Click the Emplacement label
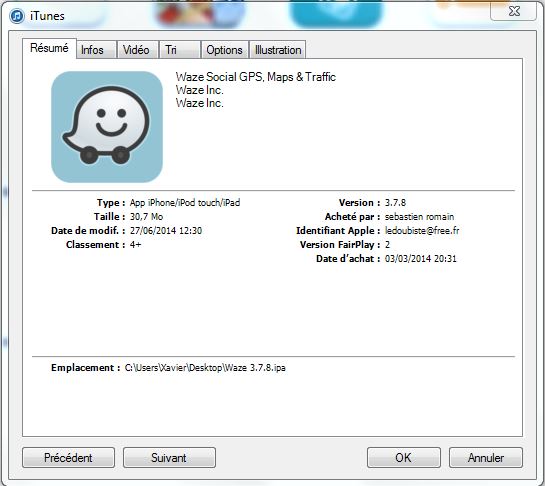545x486 pixels. point(86,368)
